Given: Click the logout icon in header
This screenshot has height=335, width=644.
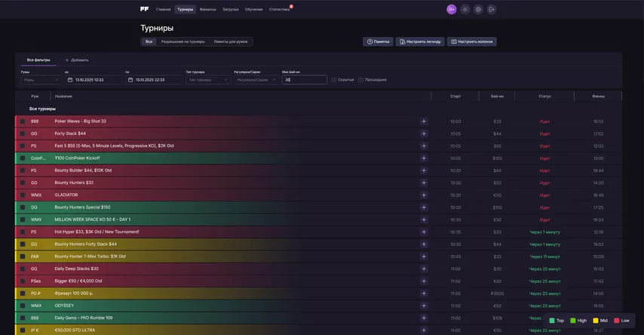Looking at the screenshot, I should (x=492, y=9).
